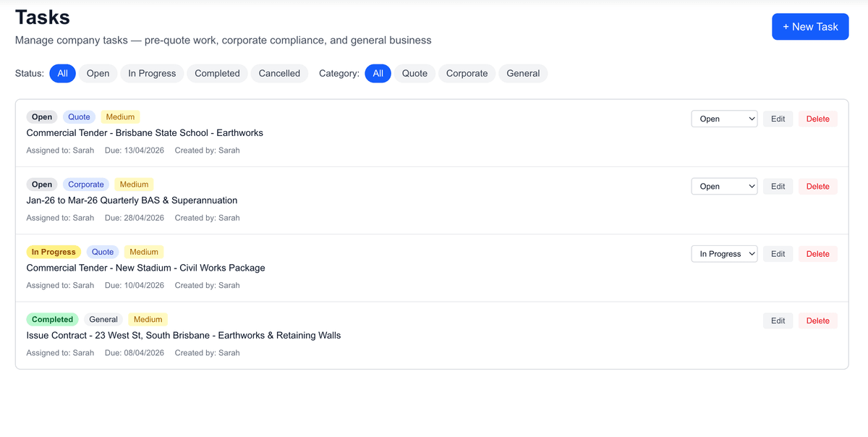The image size is (868, 437).
Task: Delete the New Stadium Civil Works task
Action: tap(817, 254)
